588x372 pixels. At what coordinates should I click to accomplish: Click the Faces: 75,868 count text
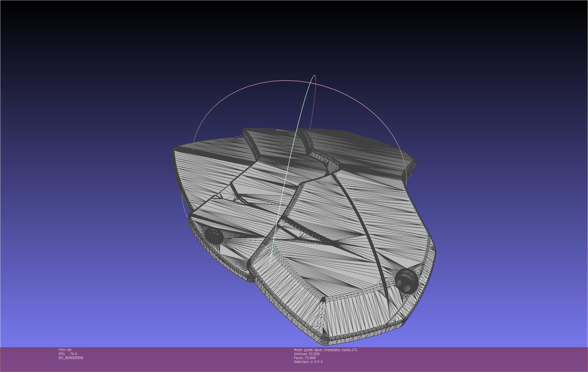click(x=305, y=358)
